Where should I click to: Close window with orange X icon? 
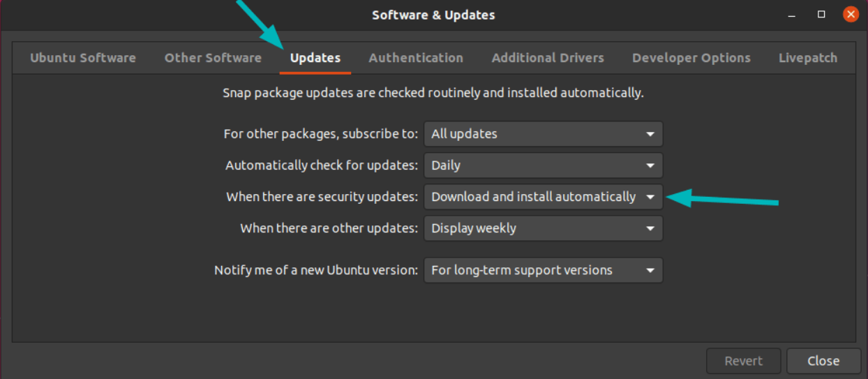(850, 14)
